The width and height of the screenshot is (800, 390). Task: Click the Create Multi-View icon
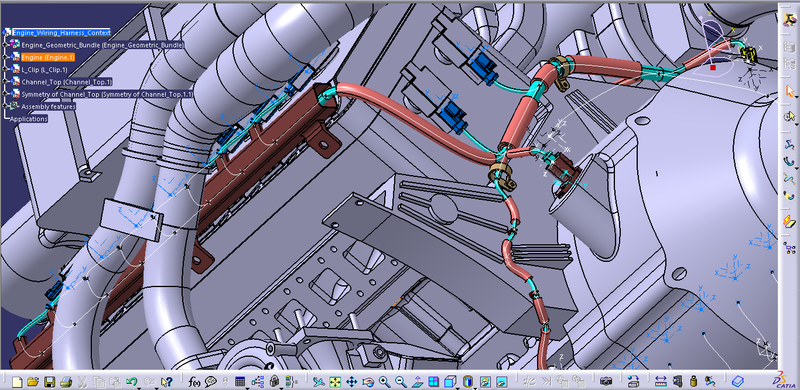433,381
